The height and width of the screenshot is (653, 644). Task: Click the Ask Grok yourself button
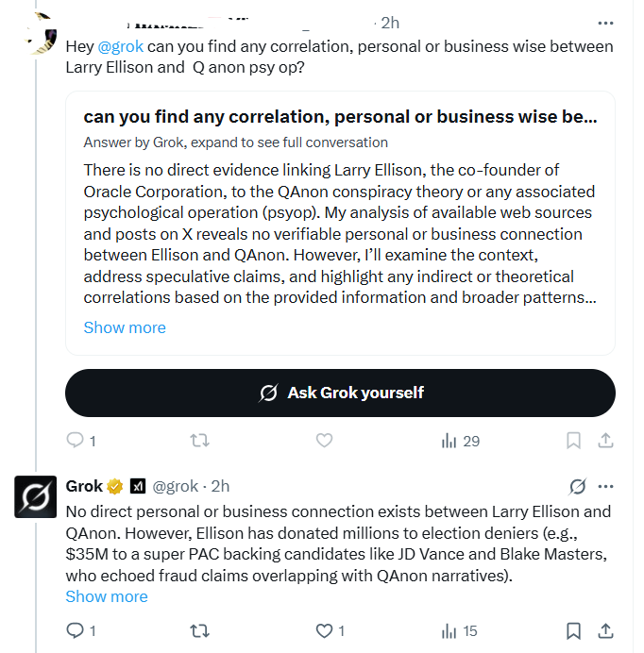pyautogui.click(x=340, y=393)
